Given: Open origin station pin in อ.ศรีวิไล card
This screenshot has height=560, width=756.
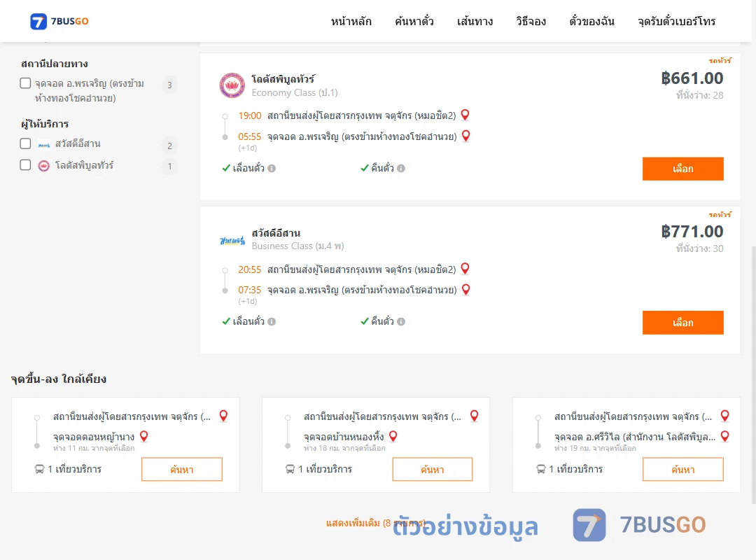Looking at the screenshot, I should [724, 416].
